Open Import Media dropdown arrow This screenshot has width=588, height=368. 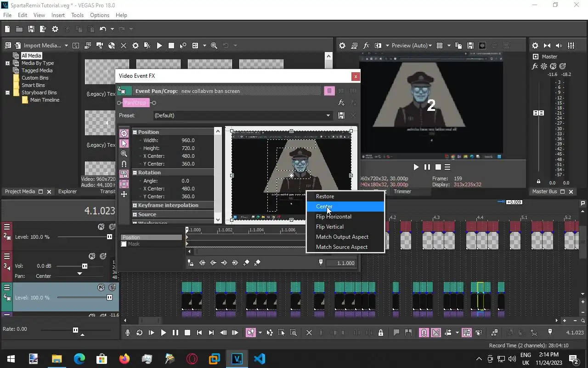click(x=66, y=46)
